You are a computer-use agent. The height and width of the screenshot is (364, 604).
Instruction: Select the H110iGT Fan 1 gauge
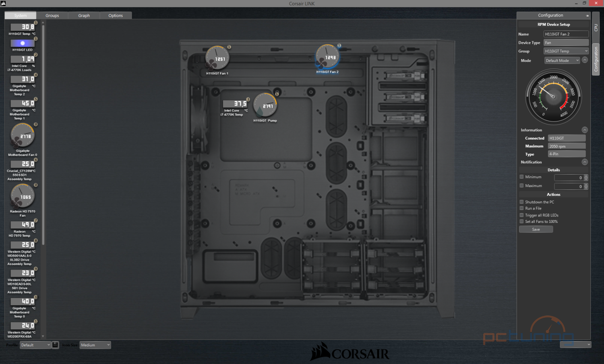tap(217, 58)
